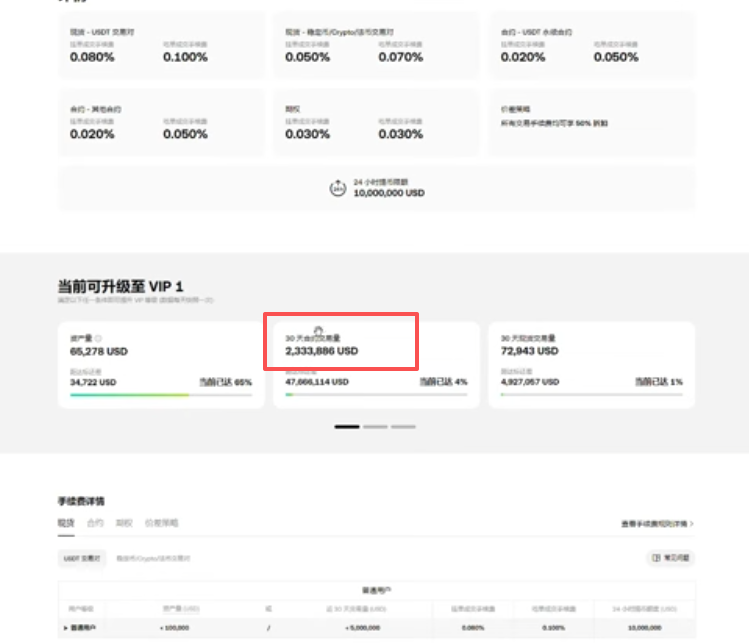
Task: Open the 查看手续费规则详情 link
Action: (657, 524)
